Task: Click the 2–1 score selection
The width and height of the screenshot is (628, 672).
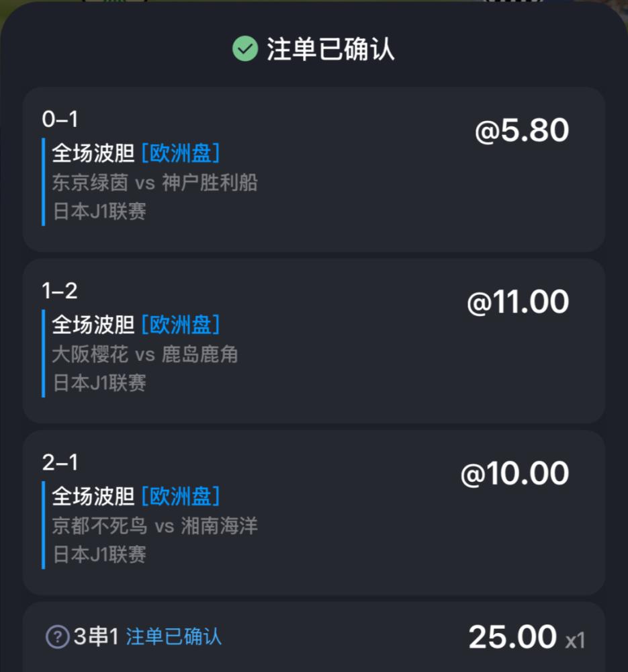Action: click(x=60, y=462)
